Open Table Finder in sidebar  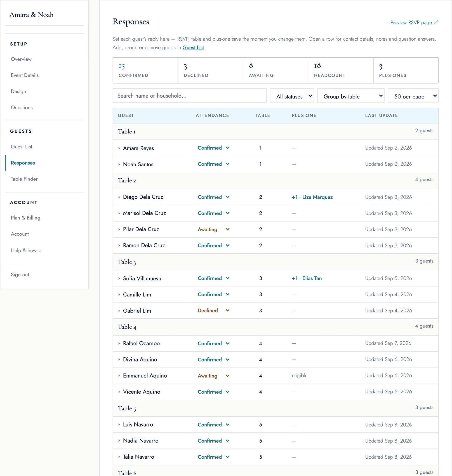point(24,179)
